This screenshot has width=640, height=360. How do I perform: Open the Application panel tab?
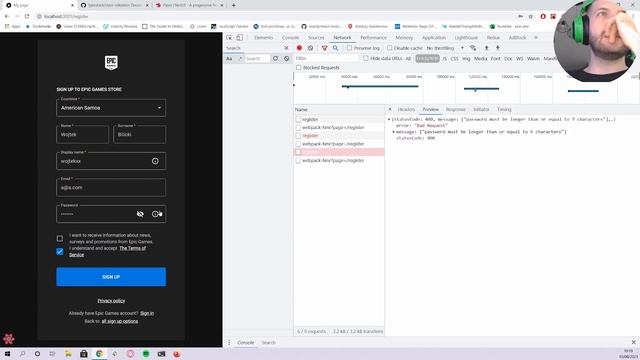pos(434,38)
